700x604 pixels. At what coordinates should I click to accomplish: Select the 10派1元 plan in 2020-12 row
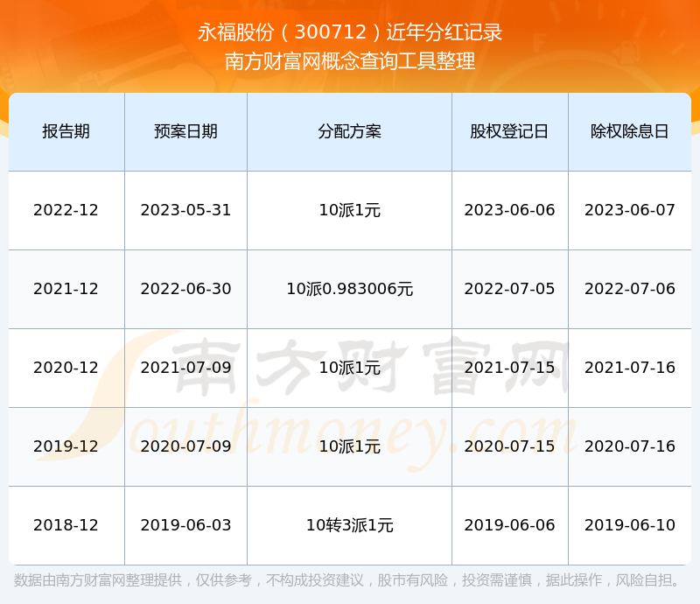click(349, 368)
